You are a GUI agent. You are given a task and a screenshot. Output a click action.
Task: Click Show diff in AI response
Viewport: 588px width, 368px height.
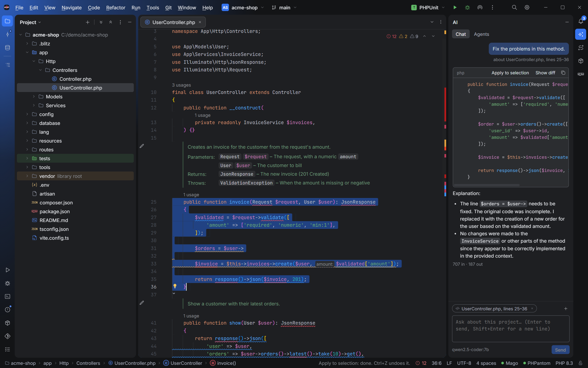tap(545, 73)
